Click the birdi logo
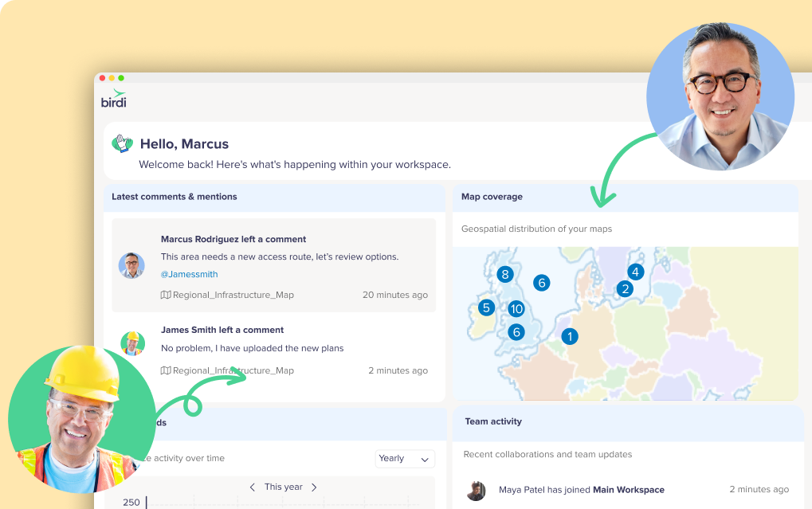The image size is (812, 509). point(114,99)
